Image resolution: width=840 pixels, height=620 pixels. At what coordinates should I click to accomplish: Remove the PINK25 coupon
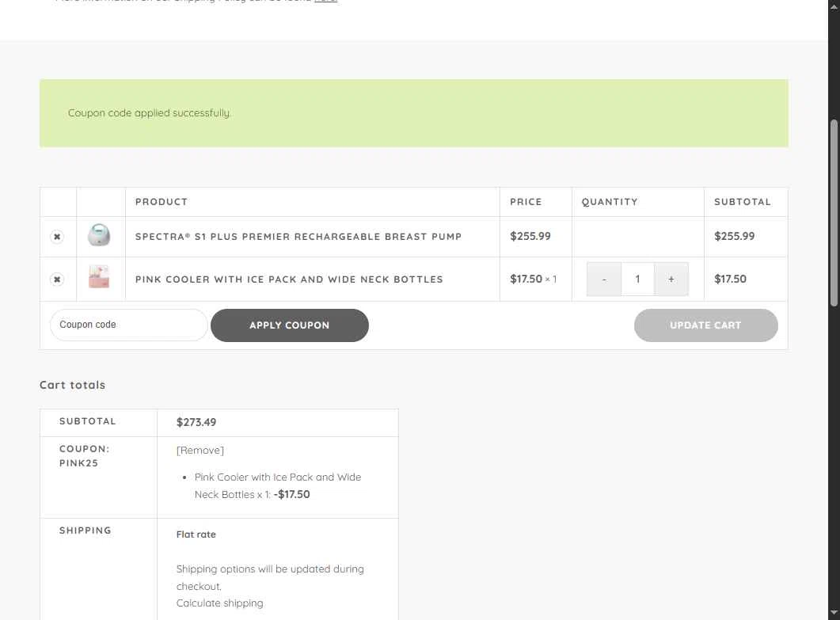pos(200,450)
